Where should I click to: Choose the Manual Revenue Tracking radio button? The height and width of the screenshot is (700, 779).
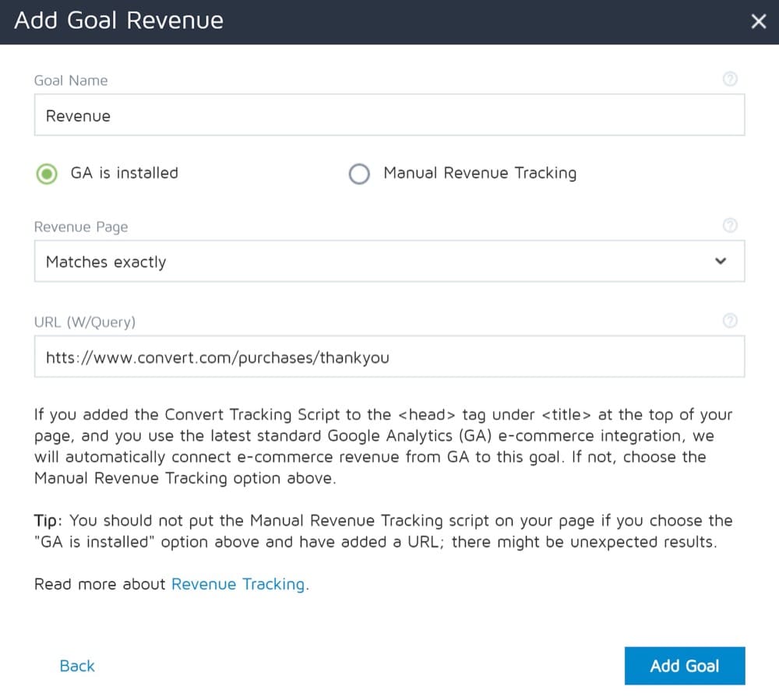pyautogui.click(x=359, y=174)
